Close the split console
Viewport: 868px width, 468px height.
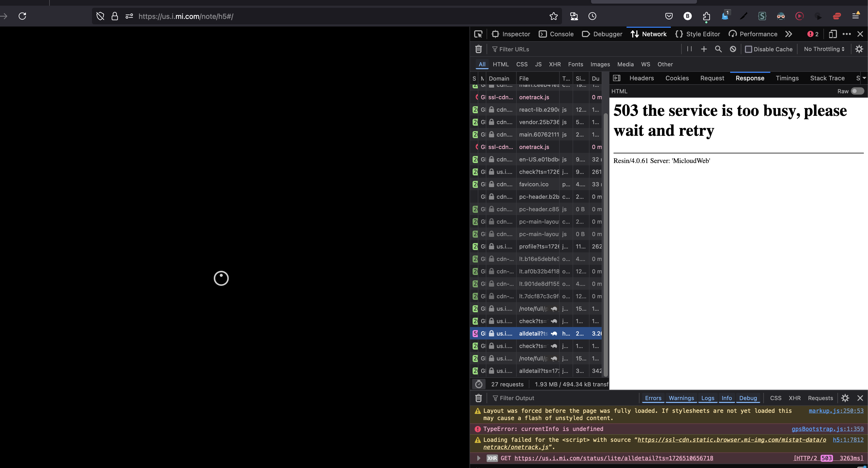pos(860,398)
